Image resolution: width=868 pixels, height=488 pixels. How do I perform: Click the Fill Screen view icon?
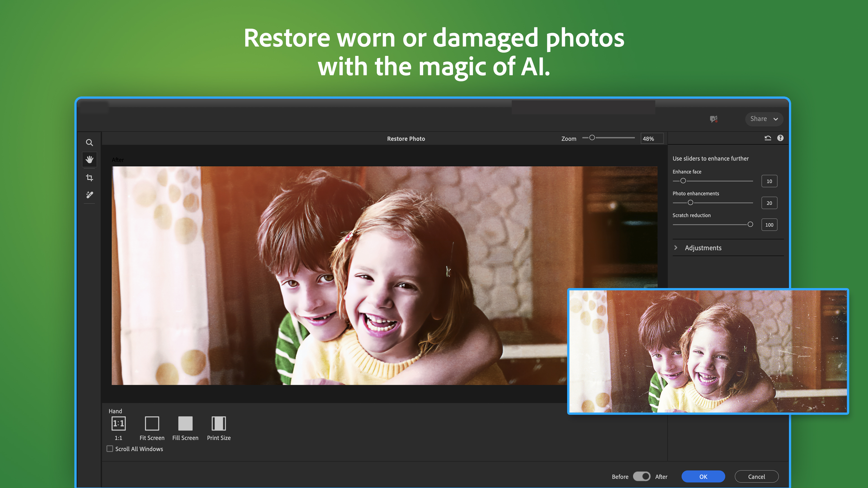pyautogui.click(x=185, y=424)
